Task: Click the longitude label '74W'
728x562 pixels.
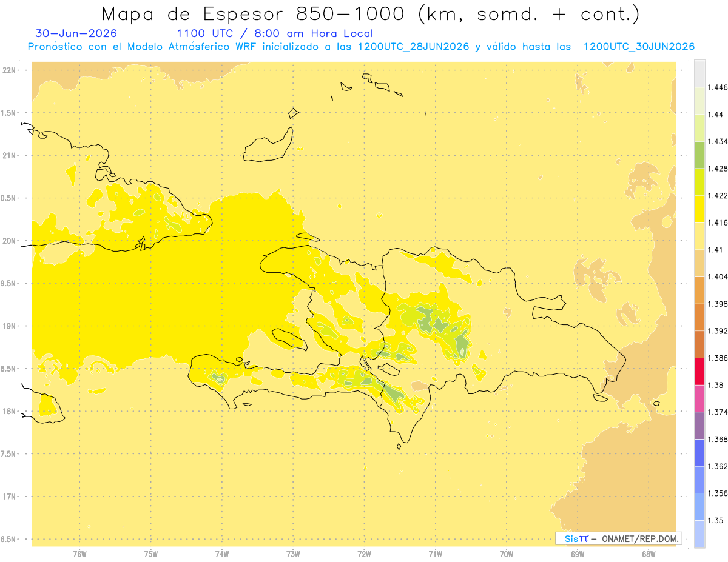Action: [x=222, y=554]
